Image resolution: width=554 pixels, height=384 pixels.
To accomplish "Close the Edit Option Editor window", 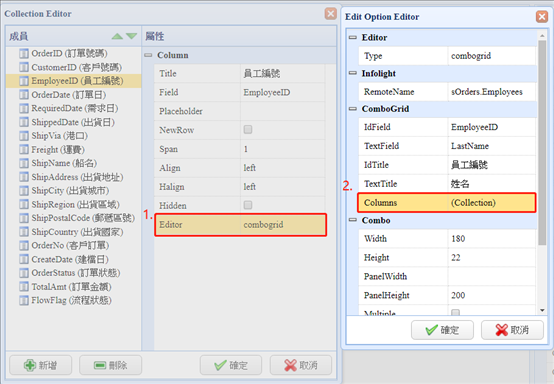I will (x=542, y=17).
